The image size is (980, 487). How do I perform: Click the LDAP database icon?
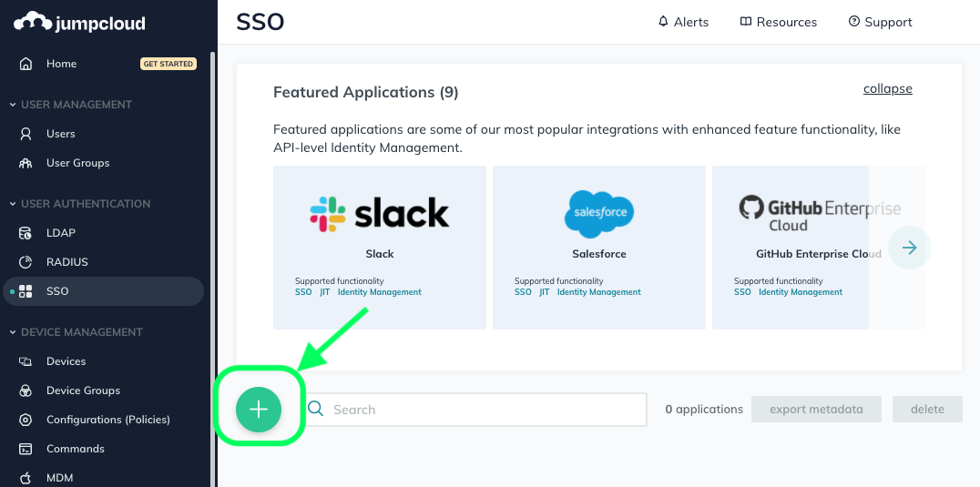tap(26, 233)
